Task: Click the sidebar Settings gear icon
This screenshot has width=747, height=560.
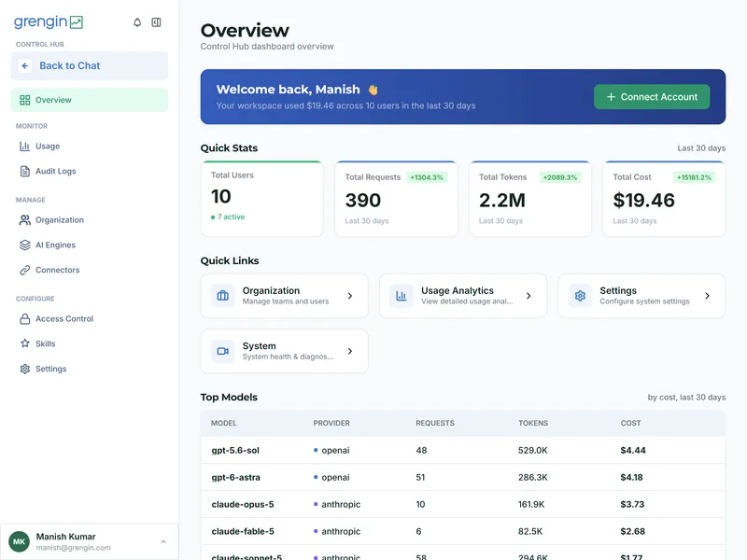Action: pos(25,369)
